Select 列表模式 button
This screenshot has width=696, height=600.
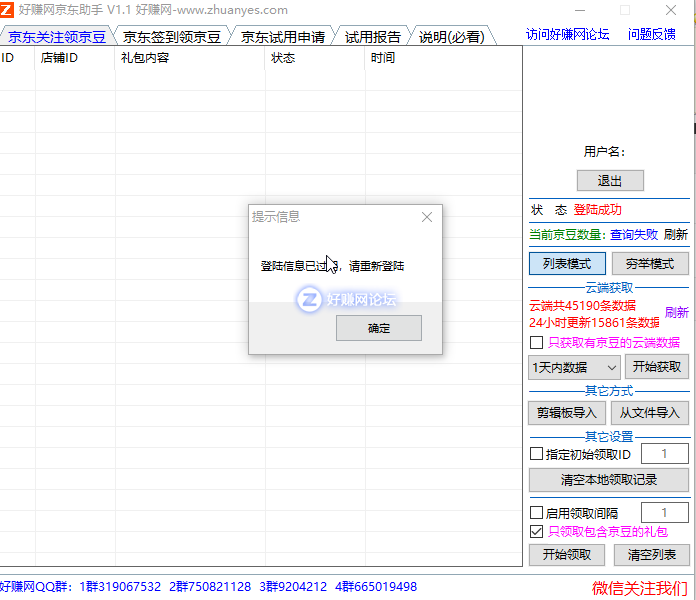pos(567,264)
